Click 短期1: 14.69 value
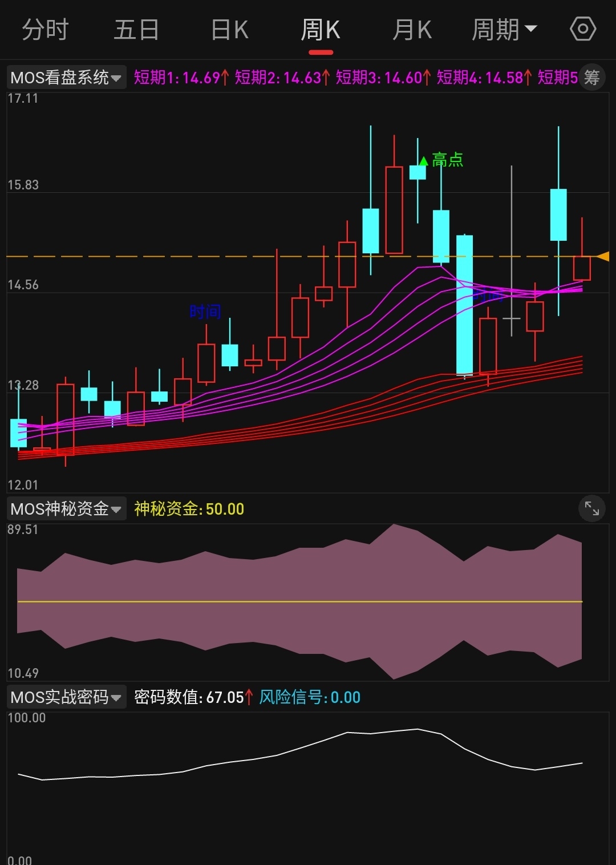Image resolution: width=616 pixels, height=865 pixels. (x=181, y=77)
